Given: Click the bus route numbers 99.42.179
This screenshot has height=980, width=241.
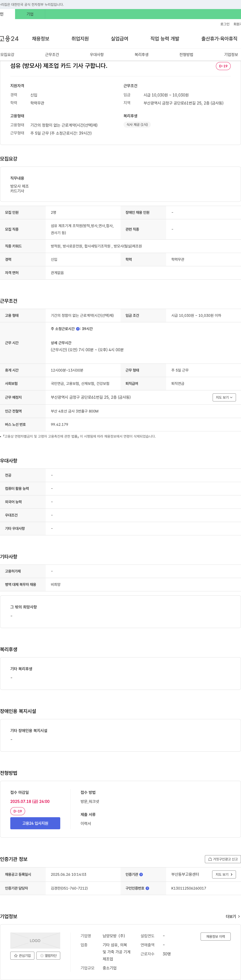Looking at the screenshot, I should tap(60, 425).
